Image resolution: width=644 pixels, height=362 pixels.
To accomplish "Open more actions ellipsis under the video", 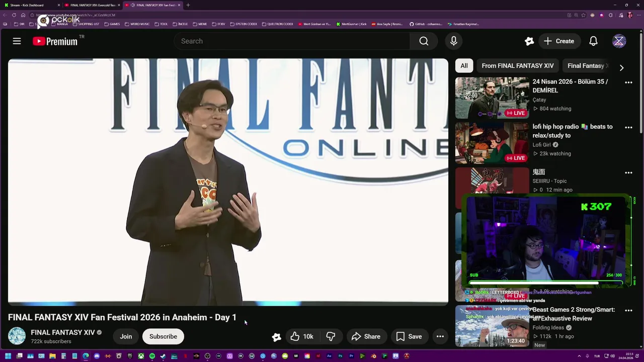I will point(440,336).
